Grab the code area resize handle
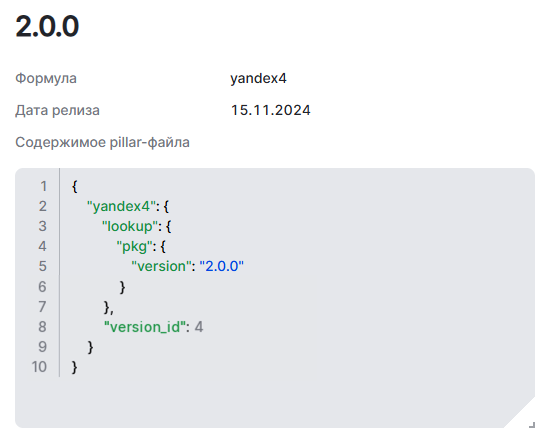This screenshot has width=560, height=438. coord(532,425)
